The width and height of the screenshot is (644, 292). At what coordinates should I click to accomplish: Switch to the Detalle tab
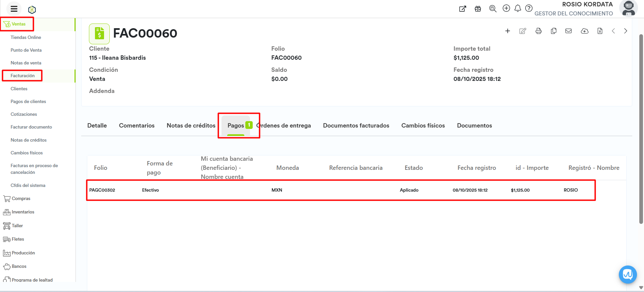click(x=97, y=126)
